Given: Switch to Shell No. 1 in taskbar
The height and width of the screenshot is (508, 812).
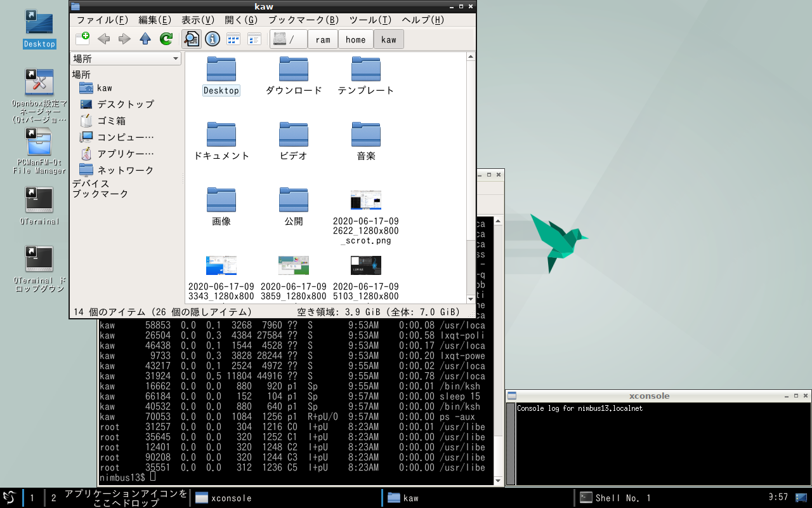Looking at the screenshot, I should tap(622, 498).
